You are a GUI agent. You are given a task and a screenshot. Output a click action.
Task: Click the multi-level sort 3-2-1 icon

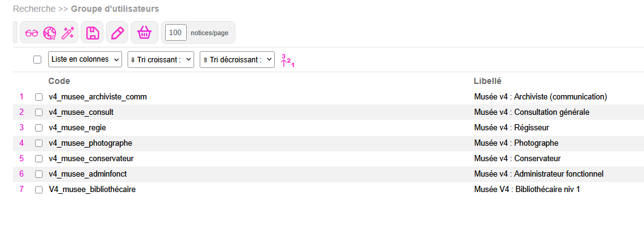point(288,60)
